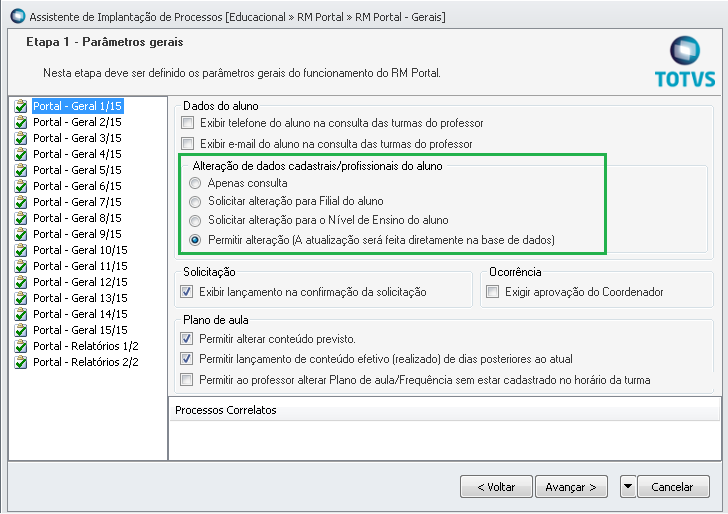Select Permitir alteração radio option

(x=195, y=240)
